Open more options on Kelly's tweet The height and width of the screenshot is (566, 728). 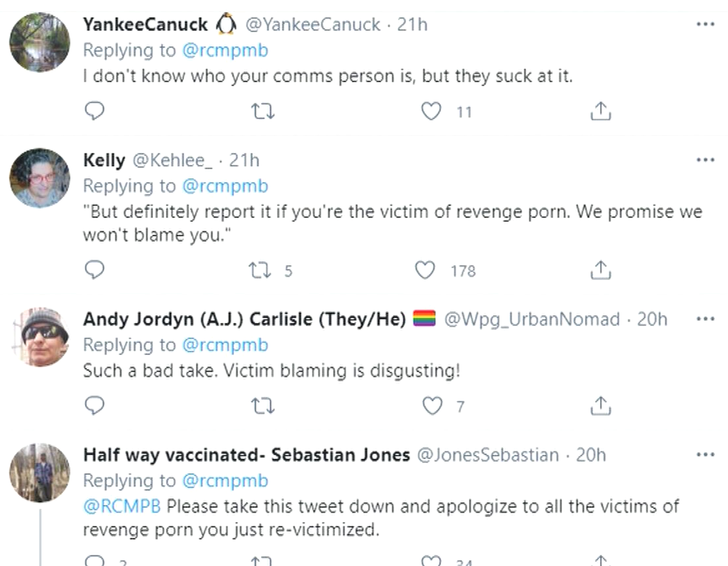(x=705, y=159)
